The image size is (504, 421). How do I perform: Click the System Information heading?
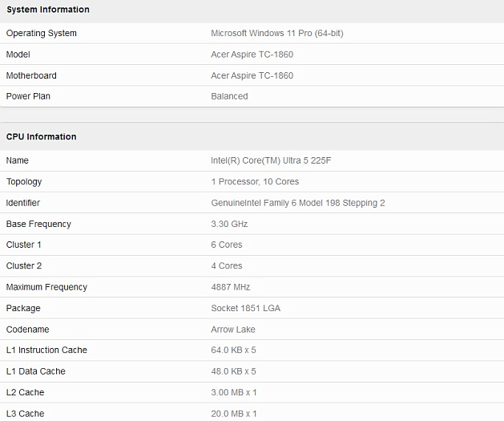click(x=48, y=10)
